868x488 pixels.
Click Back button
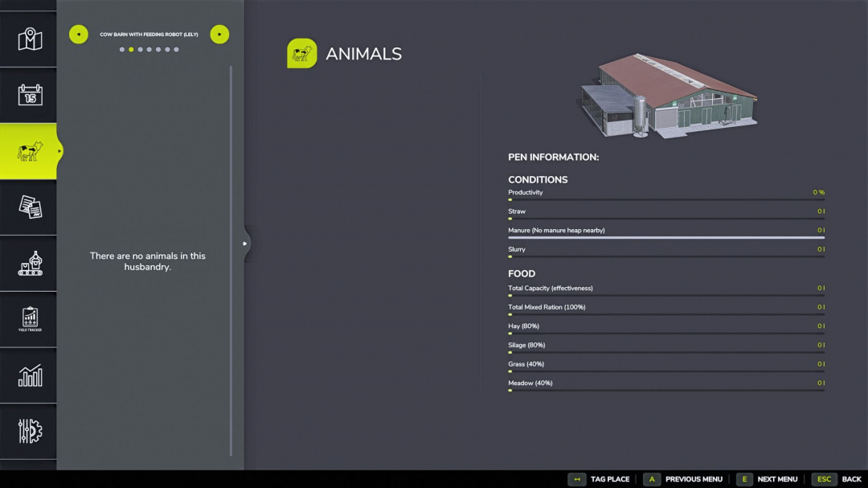(x=837, y=479)
